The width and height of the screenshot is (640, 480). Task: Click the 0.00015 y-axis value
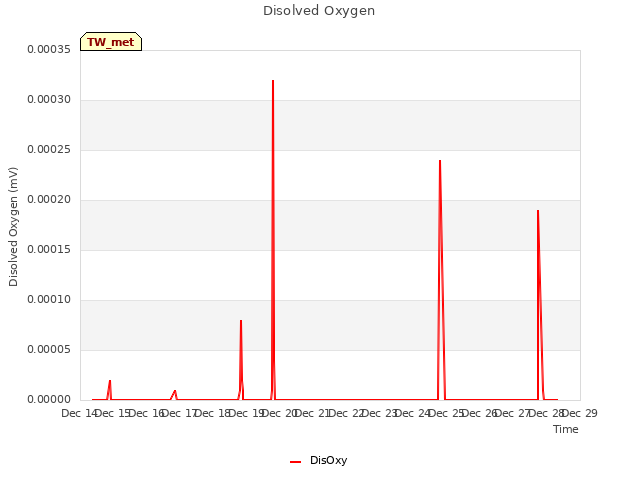coord(49,249)
